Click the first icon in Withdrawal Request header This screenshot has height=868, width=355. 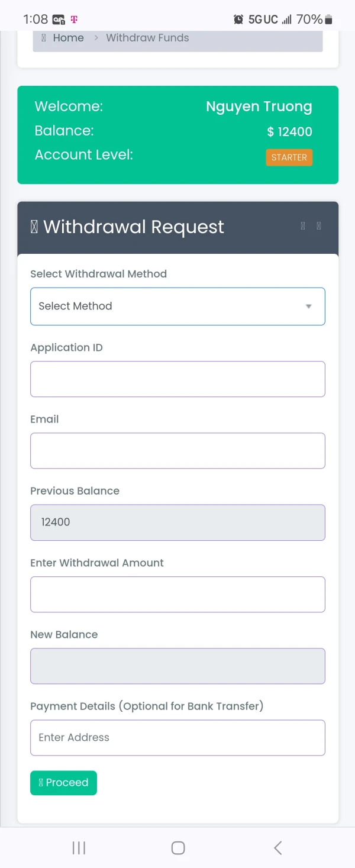303,226
